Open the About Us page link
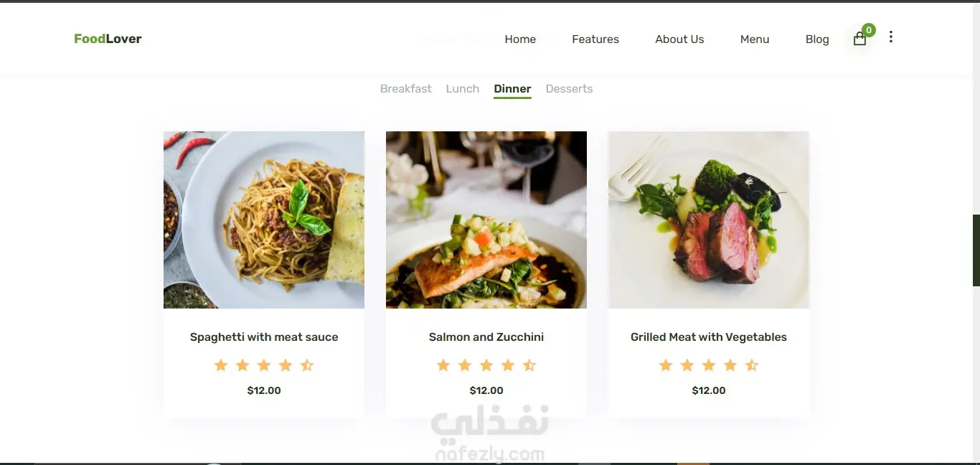Image resolution: width=980 pixels, height=465 pixels. [679, 39]
